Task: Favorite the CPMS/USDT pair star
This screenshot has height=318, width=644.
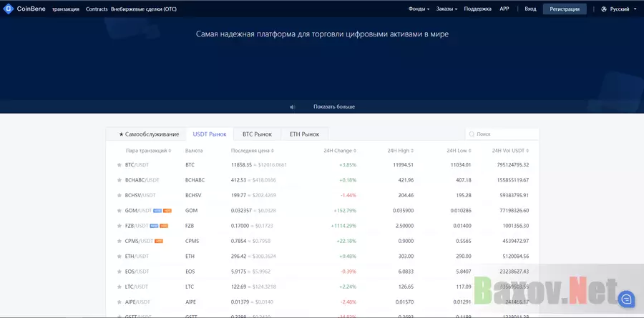Action: 119,241
